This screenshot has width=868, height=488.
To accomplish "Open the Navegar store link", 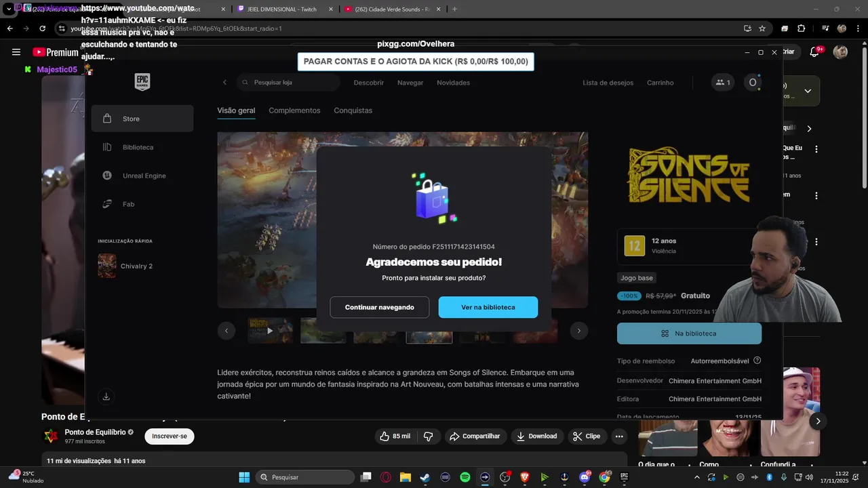I will tap(410, 83).
